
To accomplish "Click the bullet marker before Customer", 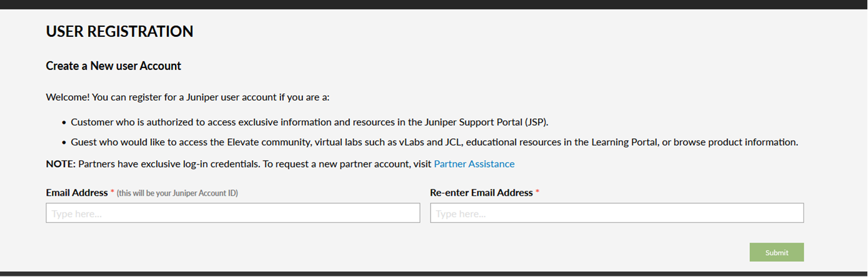I will [x=64, y=123].
